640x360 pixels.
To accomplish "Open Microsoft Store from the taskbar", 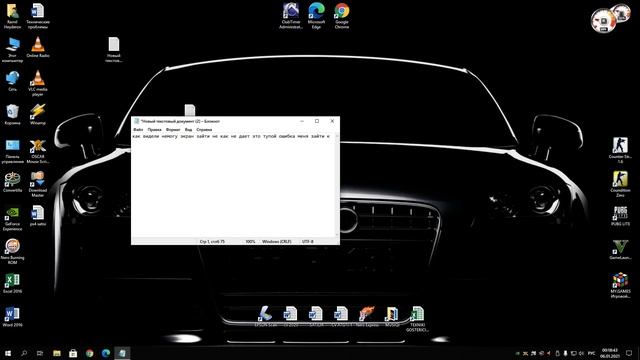I will [73, 353].
